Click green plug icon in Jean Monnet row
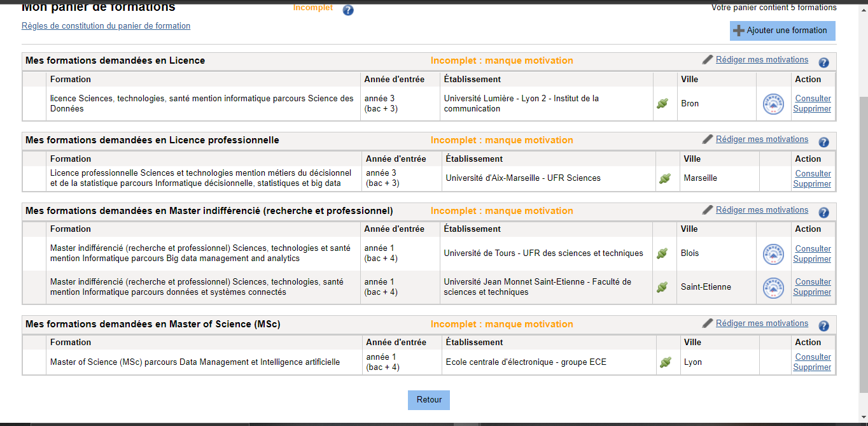Screen dimensions: 868x426 click(662, 287)
